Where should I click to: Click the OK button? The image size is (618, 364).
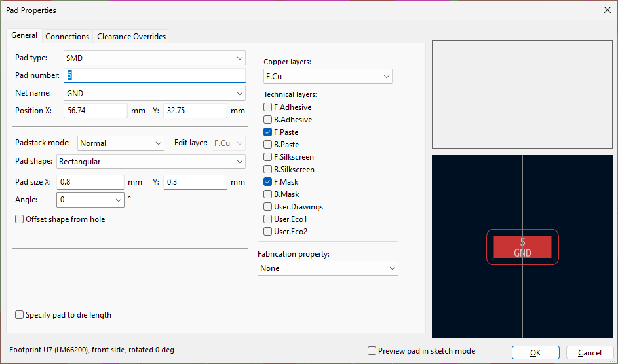[535, 353]
